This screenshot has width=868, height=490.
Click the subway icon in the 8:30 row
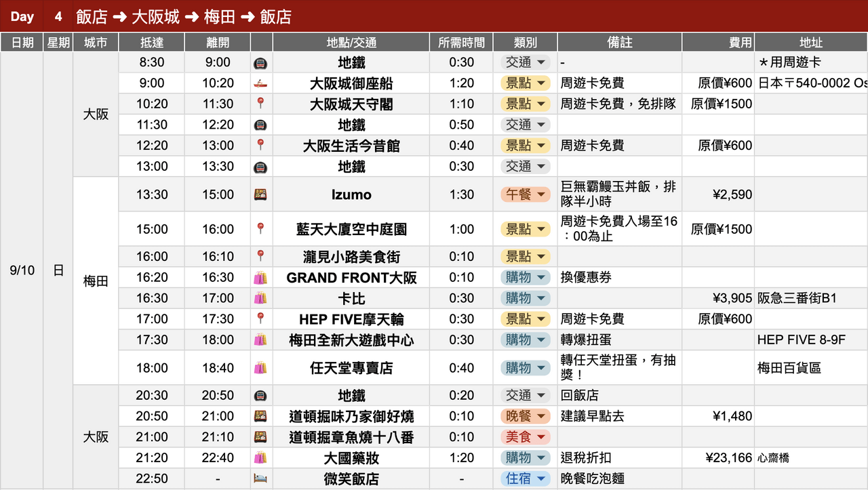260,63
